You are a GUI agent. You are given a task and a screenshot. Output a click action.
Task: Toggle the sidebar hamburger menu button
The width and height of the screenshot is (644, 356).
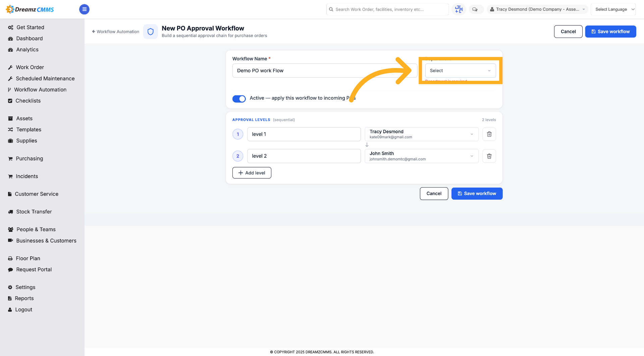[84, 9]
